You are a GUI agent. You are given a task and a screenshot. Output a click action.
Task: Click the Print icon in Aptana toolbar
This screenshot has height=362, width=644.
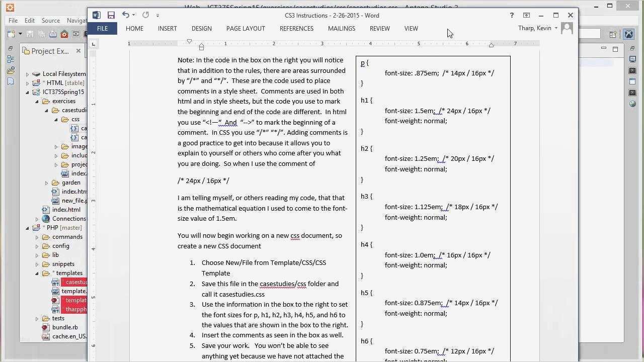(53, 34)
